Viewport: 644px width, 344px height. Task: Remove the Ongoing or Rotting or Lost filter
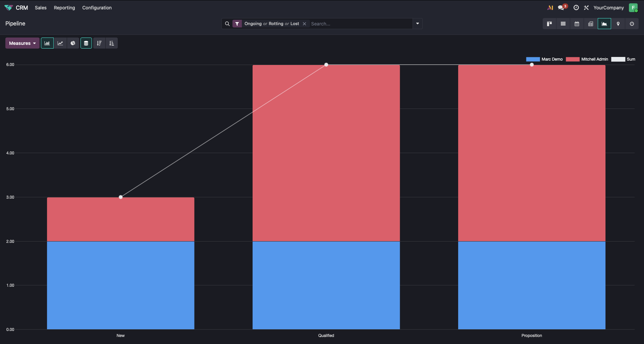point(305,24)
